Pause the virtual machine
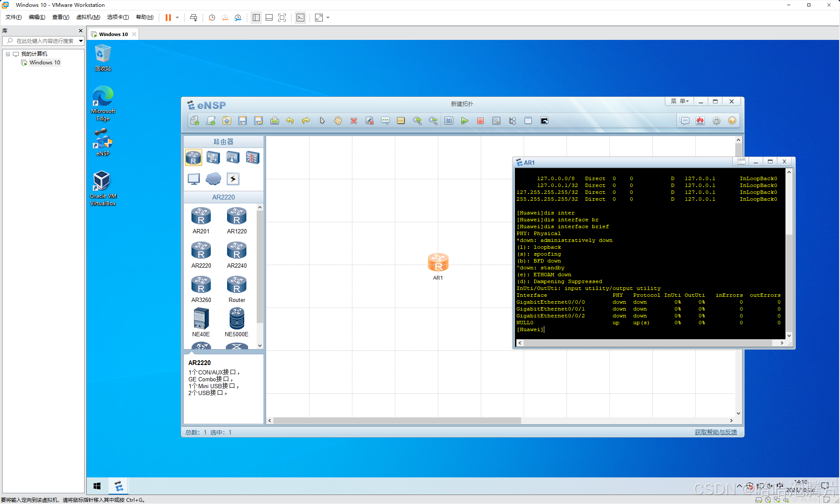Image resolution: width=840 pixels, height=504 pixels. 168,18
